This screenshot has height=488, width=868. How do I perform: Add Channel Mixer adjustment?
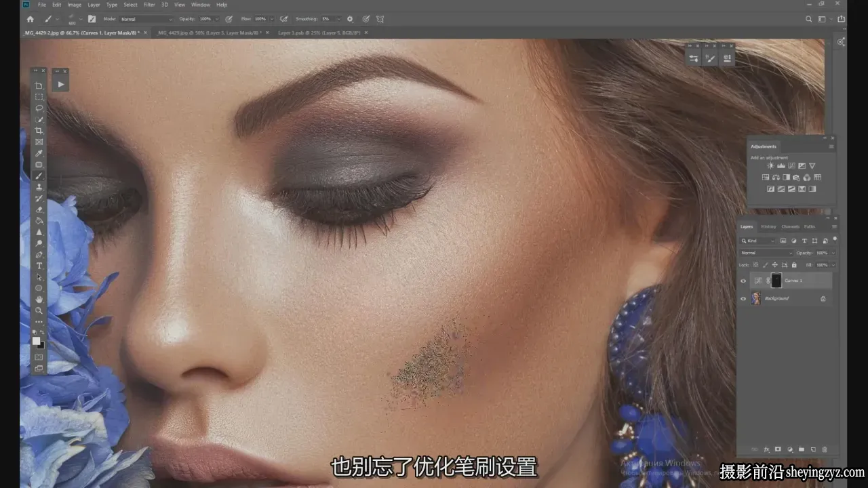[807, 178]
